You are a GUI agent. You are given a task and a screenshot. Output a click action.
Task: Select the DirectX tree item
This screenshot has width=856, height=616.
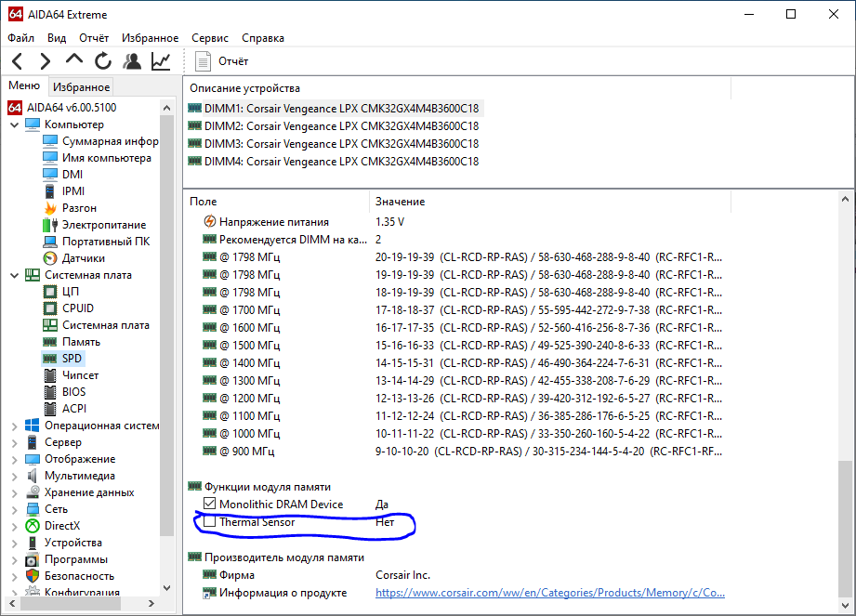[x=52, y=526]
